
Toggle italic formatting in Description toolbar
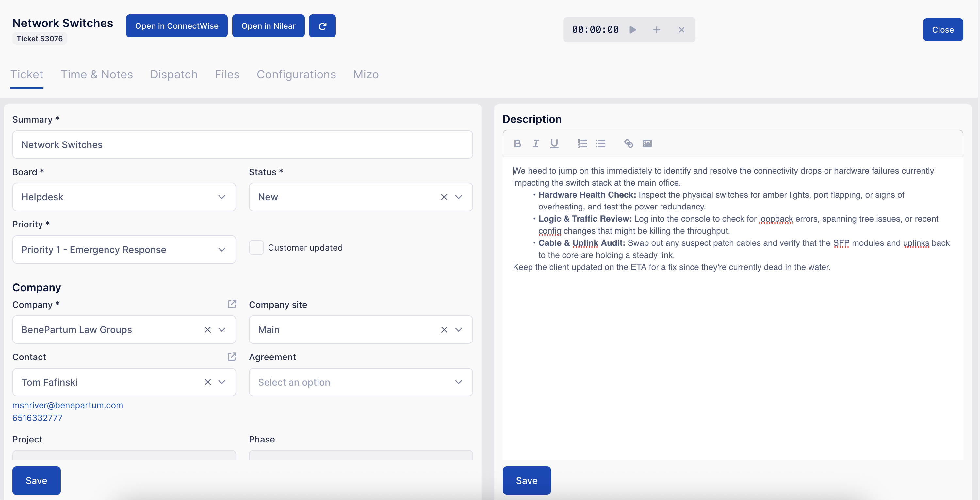[536, 143]
